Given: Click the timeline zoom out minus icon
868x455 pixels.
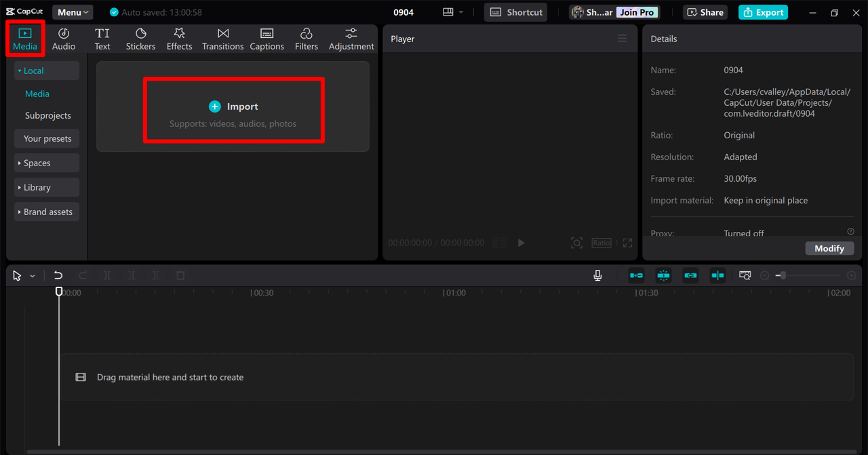Looking at the screenshot, I should (x=765, y=275).
